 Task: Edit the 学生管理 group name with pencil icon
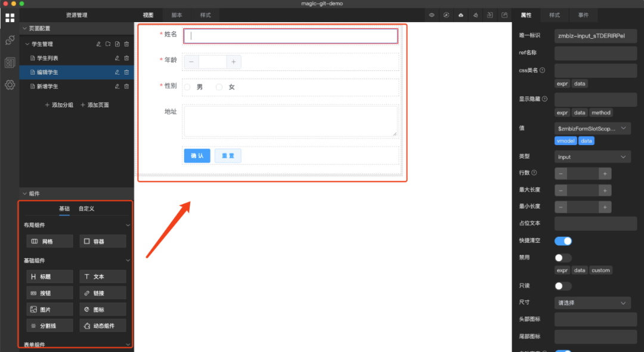click(98, 44)
